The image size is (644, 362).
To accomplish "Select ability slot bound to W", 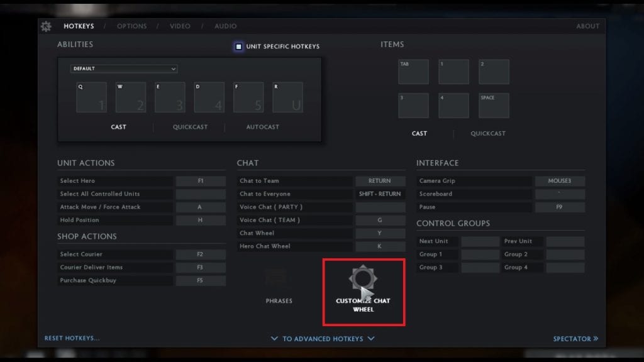I will coord(131,97).
